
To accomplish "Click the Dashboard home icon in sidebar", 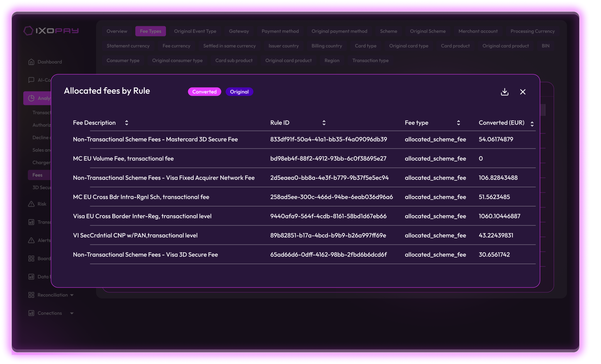I will pos(31,62).
